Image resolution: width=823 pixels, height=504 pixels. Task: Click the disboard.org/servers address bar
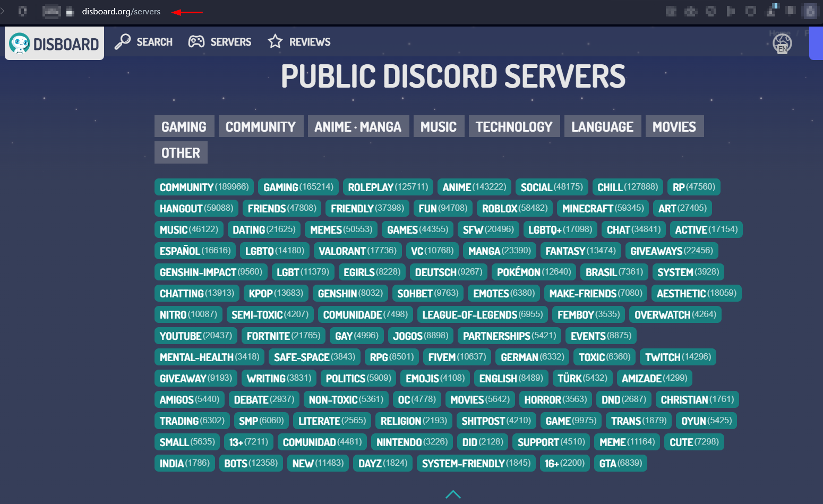tap(121, 11)
